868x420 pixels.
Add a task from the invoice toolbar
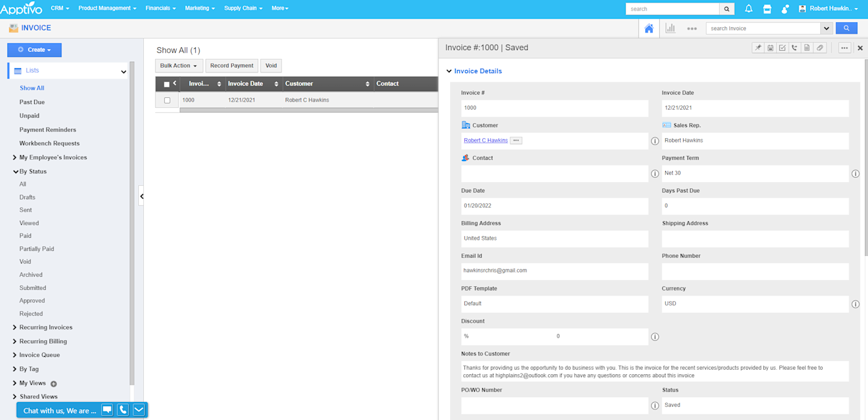pyautogui.click(x=782, y=47)
